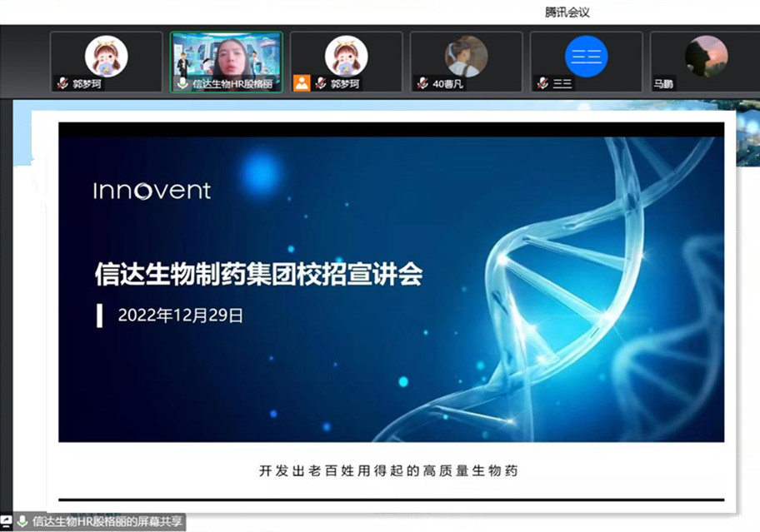
Task: Select 40曹凡's avatar photo
Action: point(466,56)
